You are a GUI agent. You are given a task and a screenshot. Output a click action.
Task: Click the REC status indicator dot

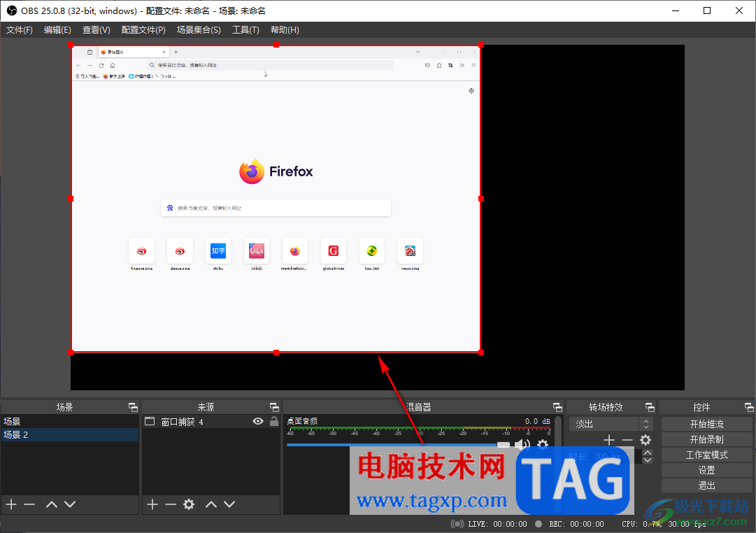pos(539,524)
